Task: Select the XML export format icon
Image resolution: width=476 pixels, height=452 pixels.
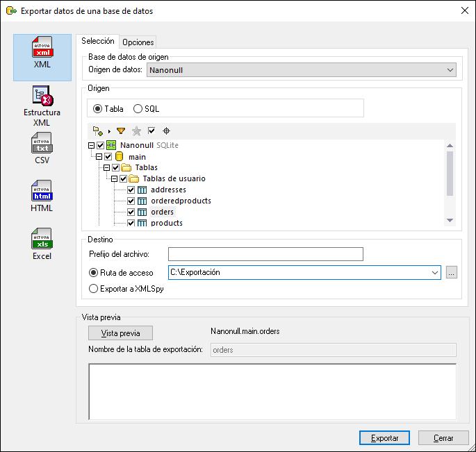Action: pyautogui.click(x=42, y=57)
